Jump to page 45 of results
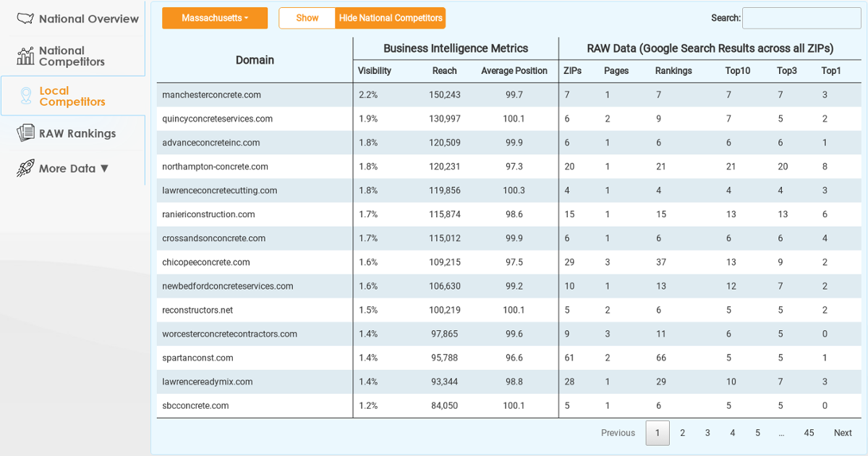Viewport: 868px width, 456px height. (x=809, y=433)
